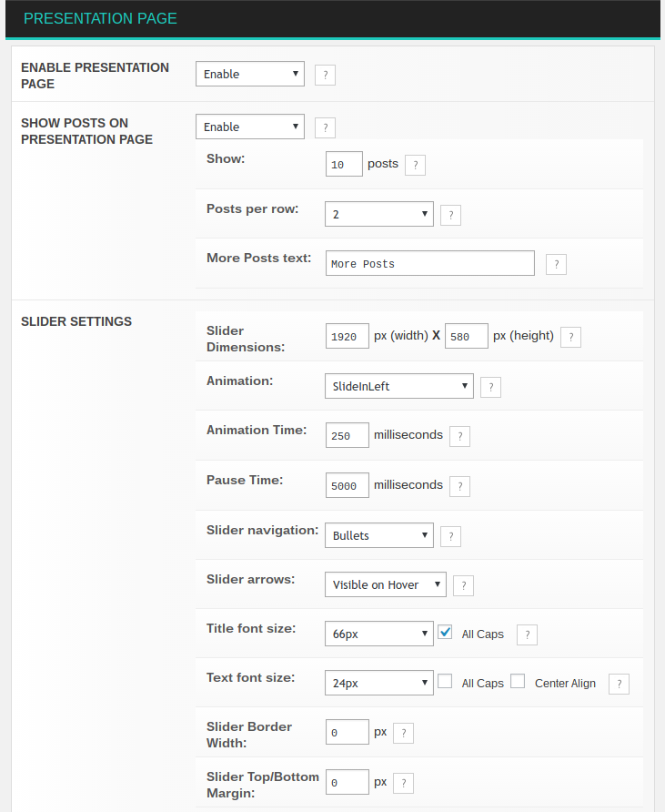Screen dimensions: 665x812
Task: Click help icon for Show Posts on Presentation Page
Action: point(325,128)
